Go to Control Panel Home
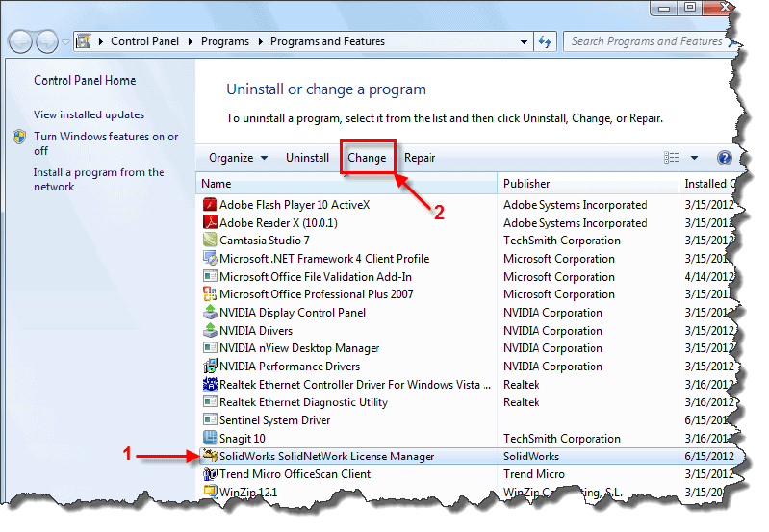769x532 pixels. [x=85, y=81]
